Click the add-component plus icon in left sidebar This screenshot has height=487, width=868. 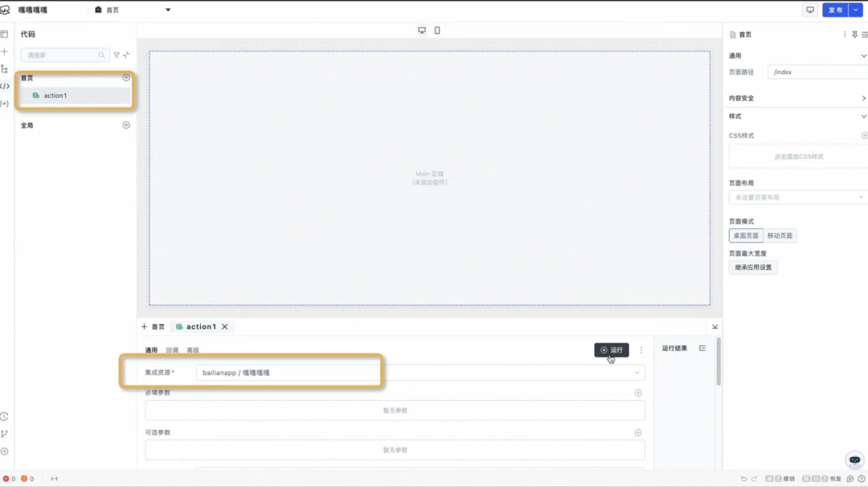pyautogui.click(x=5, y=51)
